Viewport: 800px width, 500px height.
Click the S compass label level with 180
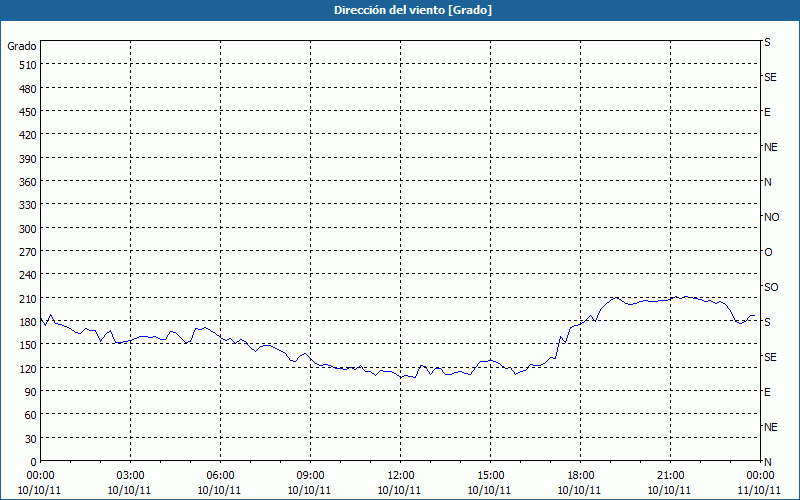coord(767,322)
